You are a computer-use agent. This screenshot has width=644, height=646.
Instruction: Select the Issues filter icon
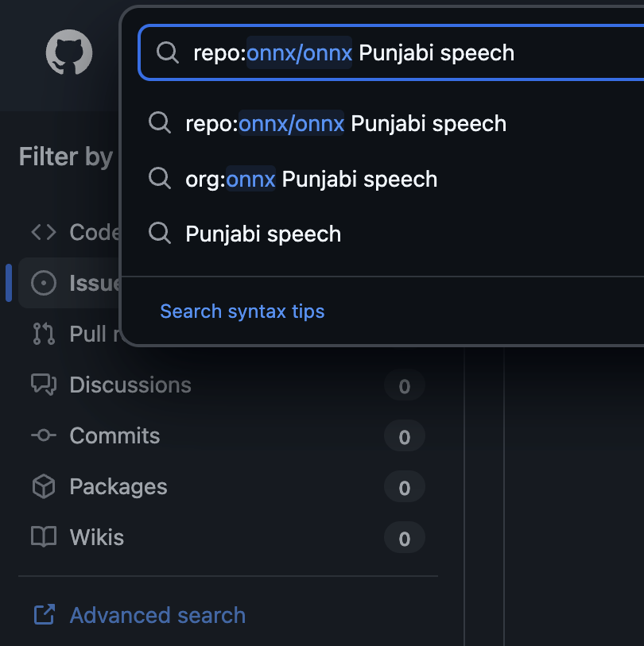43,283
